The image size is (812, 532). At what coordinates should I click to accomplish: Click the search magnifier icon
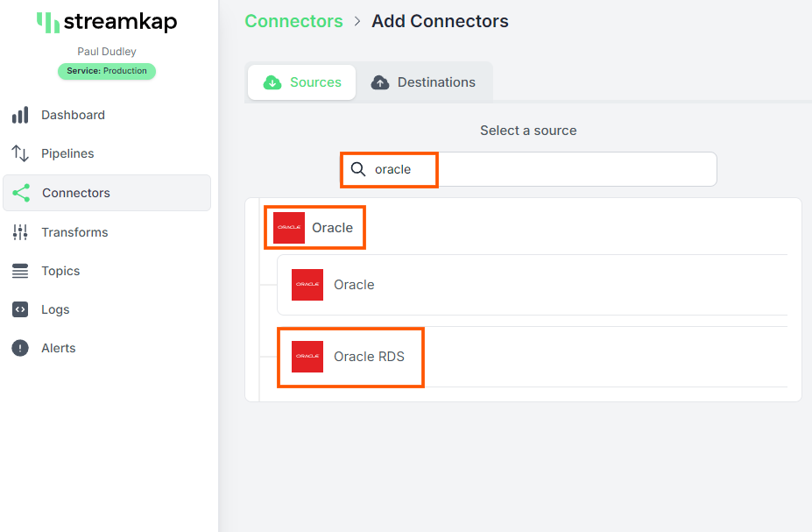358,169
